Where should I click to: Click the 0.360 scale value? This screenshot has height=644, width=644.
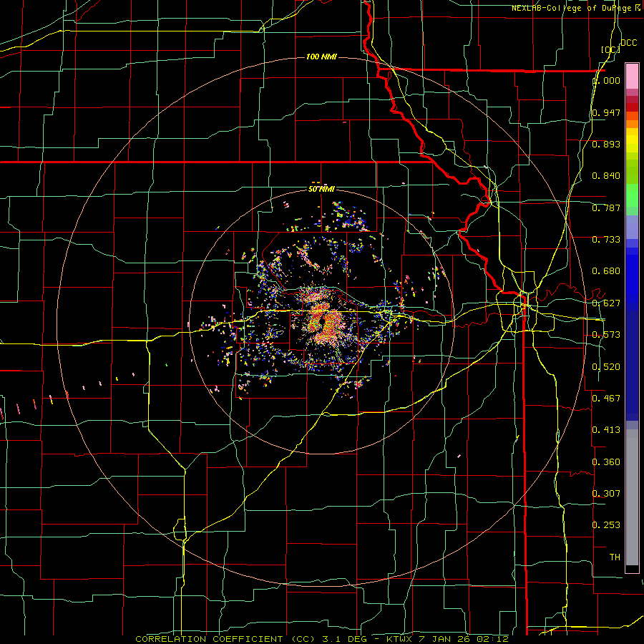point(606,462)
